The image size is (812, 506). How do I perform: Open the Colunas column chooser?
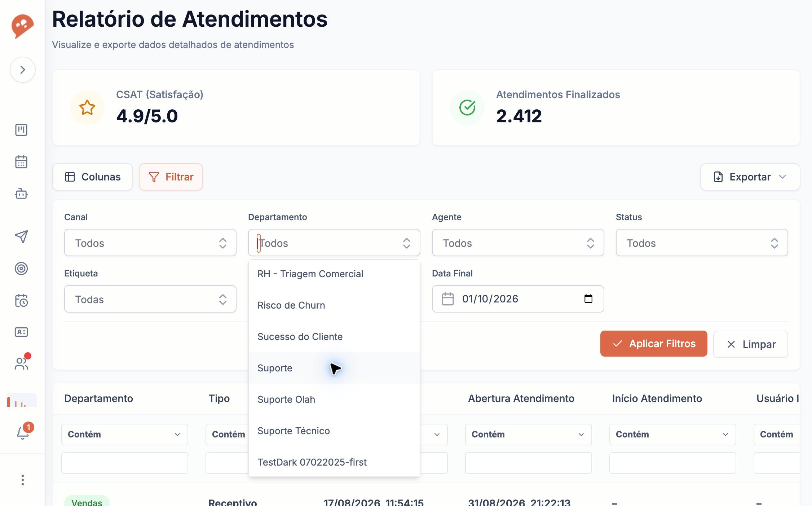pos(93,177)
